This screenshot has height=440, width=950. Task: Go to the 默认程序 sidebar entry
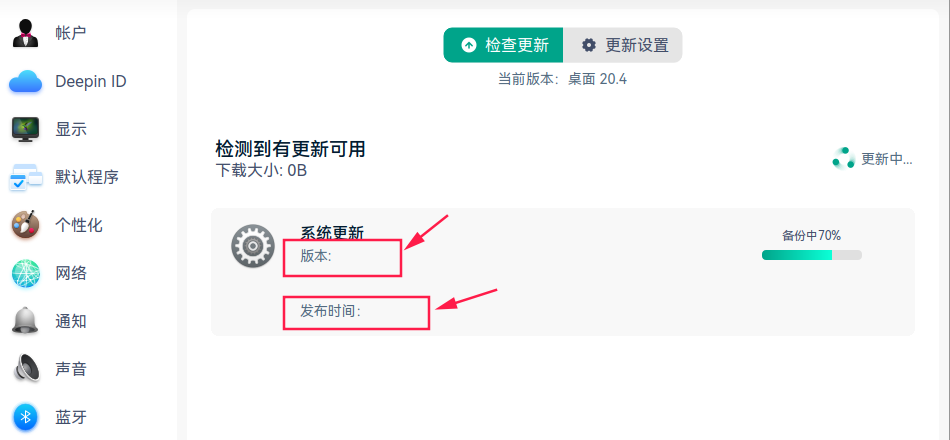pyautogui.click(x=87, y=177)
